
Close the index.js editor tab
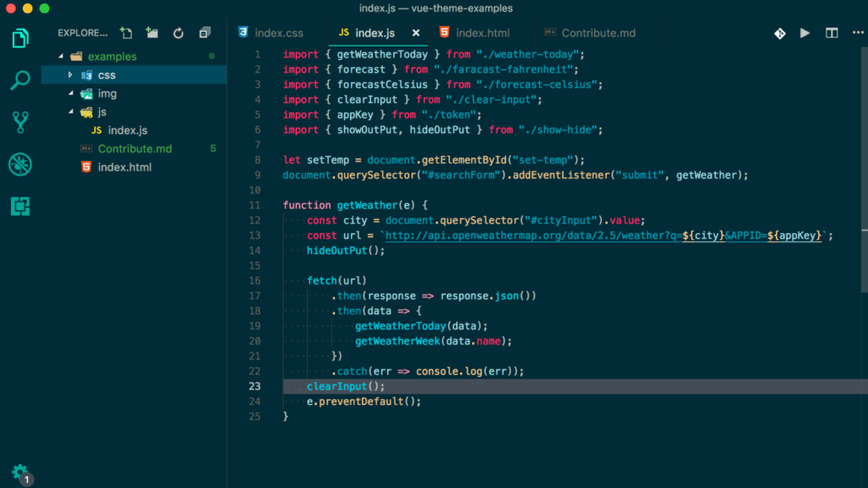415,33
